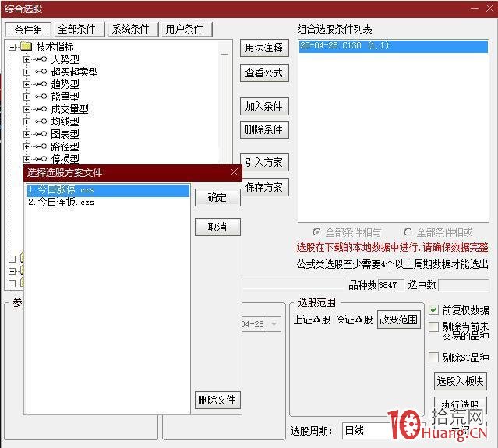Expand the 趋势型 tree node
Screen dimensions: 498x448
click(26, 84)
